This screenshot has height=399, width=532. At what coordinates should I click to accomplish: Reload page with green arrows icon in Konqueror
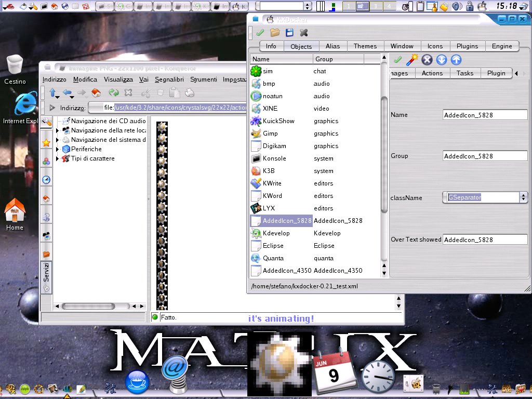pyautogui.click(x=114, y=92)
